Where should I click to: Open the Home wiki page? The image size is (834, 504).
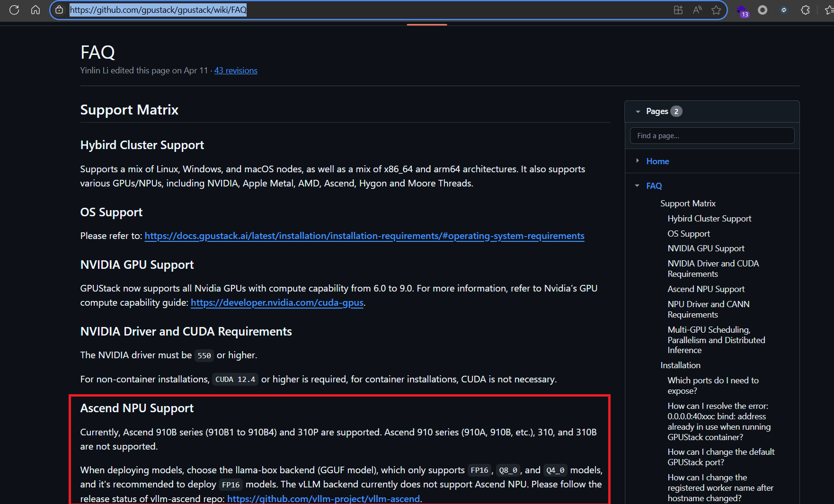(x=657, y=161)
